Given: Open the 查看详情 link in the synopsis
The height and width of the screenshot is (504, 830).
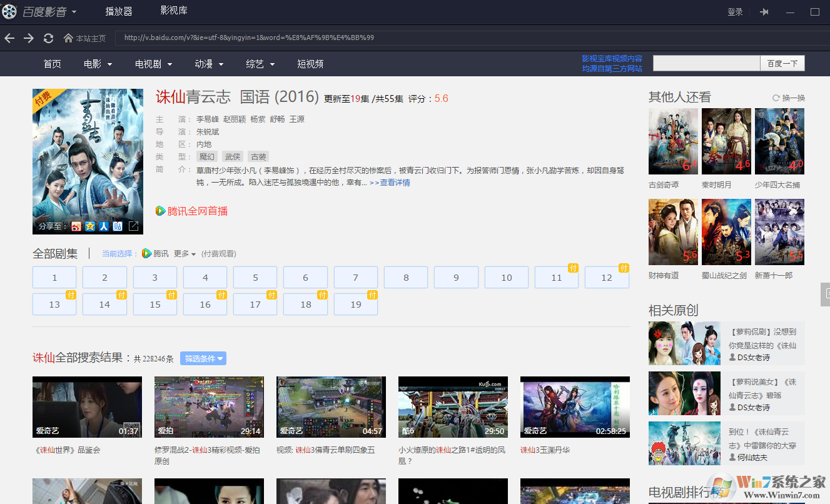Looking at the screenshot, I should click(395, 182).
